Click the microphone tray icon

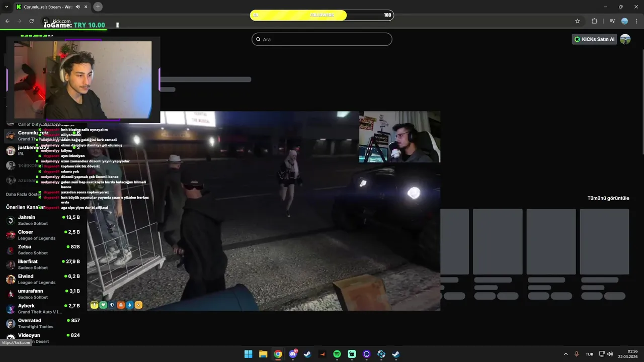(x=577, y=354)
